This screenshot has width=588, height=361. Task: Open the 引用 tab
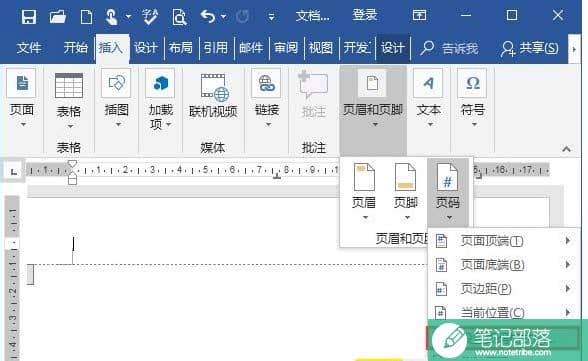[216, 48]
